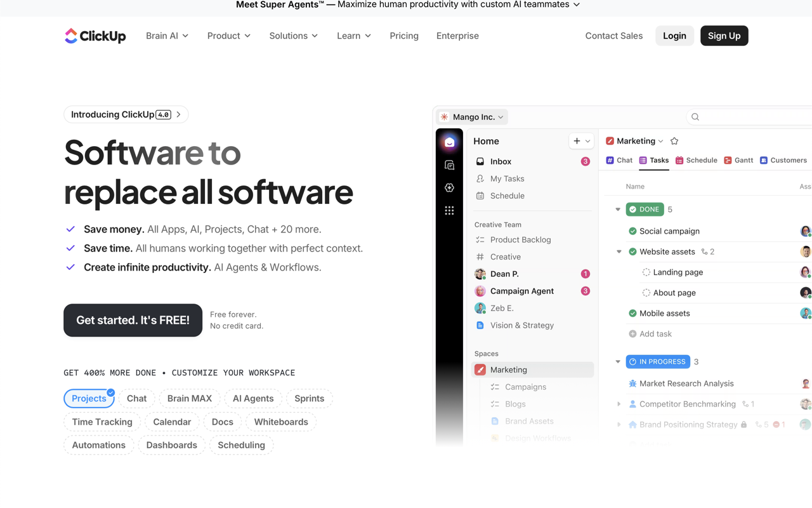Collapse the DONE task group
Screen dimensions: 812x508
pyautogui.click(x=618, y=209)
